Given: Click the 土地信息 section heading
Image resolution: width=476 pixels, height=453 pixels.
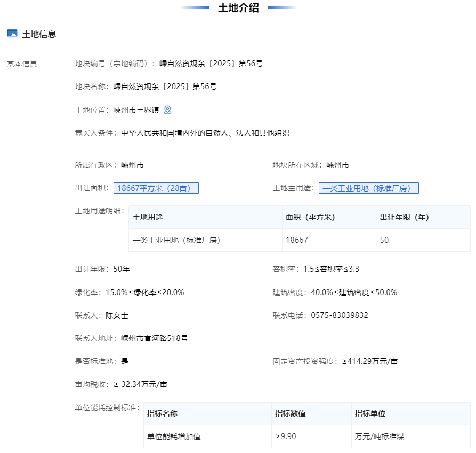Looking at the screenshot, I should click(x=39, y=34).
